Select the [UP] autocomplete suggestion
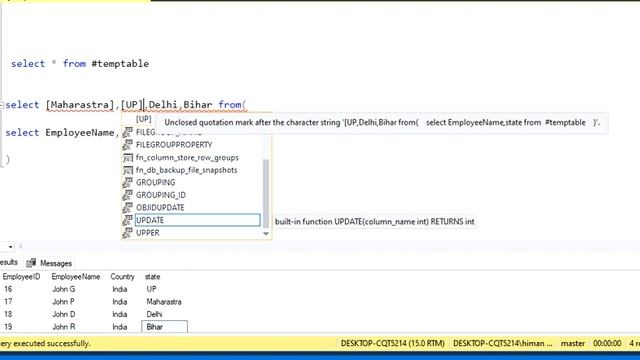The image size is (640, 360). [143, 119]
